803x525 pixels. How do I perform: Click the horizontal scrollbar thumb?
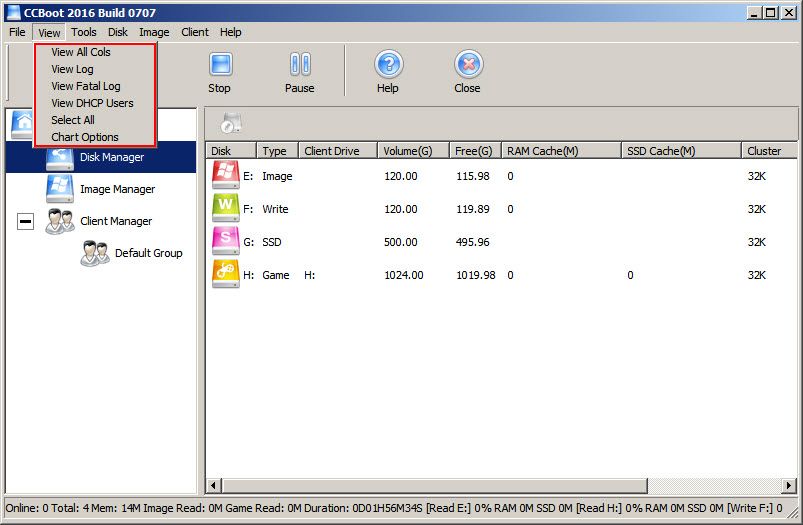coord(434,485)
